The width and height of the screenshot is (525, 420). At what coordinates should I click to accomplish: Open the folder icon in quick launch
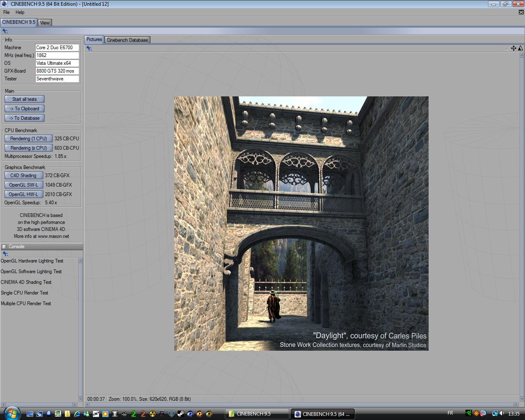pyautogui.click(x=67, y=414)
